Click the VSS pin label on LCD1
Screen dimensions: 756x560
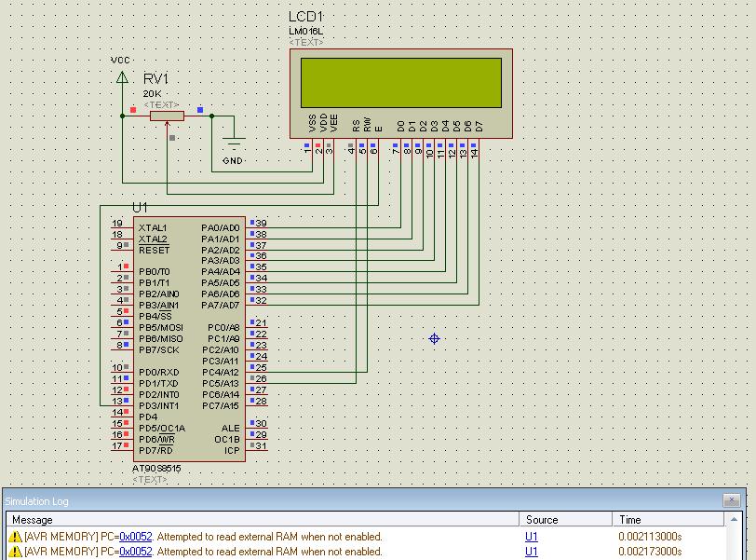coord(312,123)
